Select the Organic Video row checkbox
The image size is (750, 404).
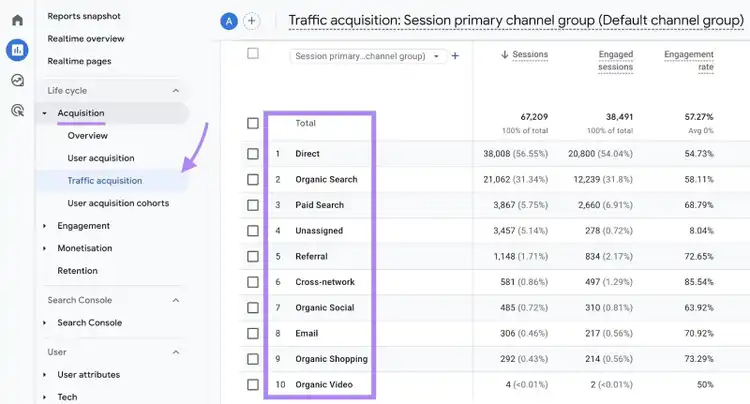[x=253, y=384]
